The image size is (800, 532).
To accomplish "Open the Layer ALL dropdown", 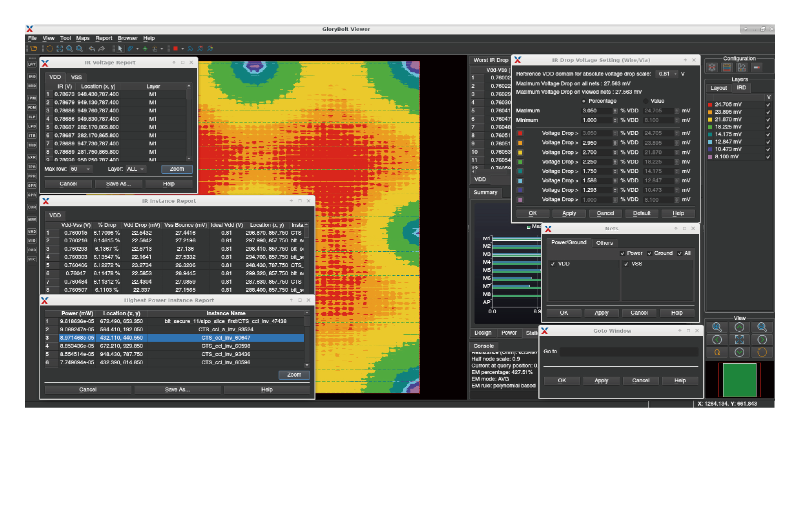I will coord(135,169).
